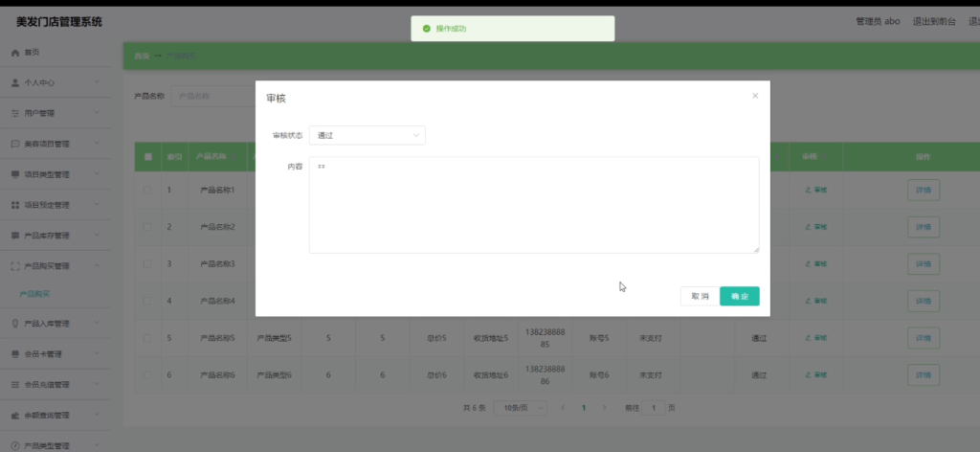Close the 审核 dialog with the X
This screenshot has width=980, height=452.
[755, 96]
